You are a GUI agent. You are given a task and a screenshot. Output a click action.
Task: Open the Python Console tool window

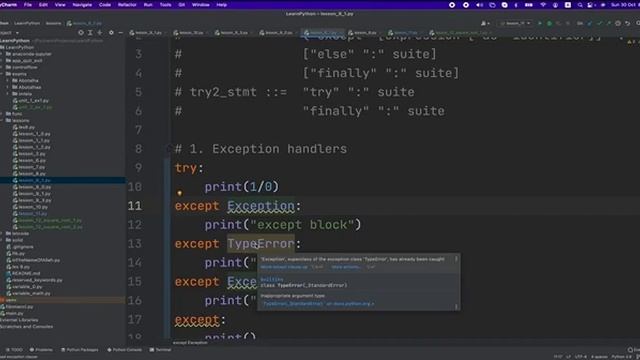(124, 350)
